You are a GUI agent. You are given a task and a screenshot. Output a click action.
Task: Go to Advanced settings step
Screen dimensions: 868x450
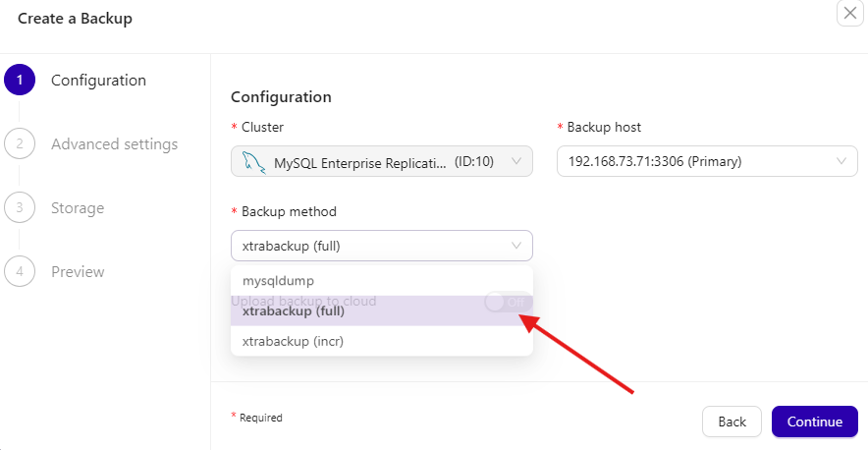[x=114, y=144]
